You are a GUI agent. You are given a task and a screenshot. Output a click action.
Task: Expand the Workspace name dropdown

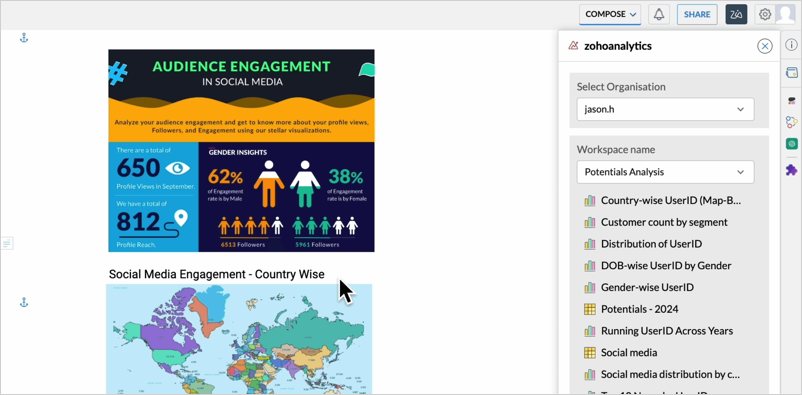[x=665, y=172]
